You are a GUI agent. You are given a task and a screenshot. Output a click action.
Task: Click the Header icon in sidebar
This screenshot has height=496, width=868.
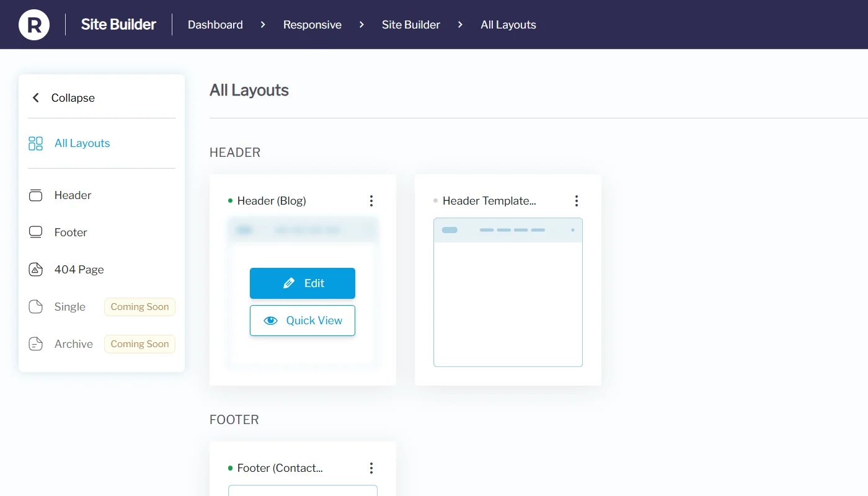tap(36, 195)
